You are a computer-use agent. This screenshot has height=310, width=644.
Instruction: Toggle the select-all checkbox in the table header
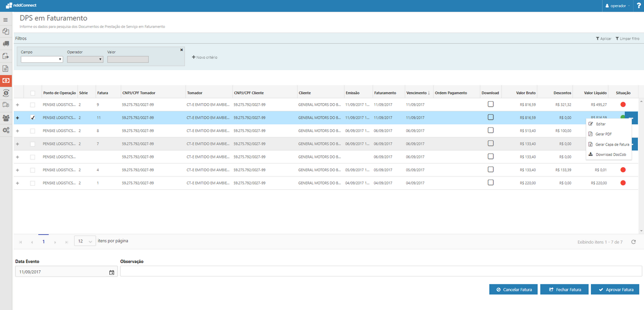[x=33, y=93]
